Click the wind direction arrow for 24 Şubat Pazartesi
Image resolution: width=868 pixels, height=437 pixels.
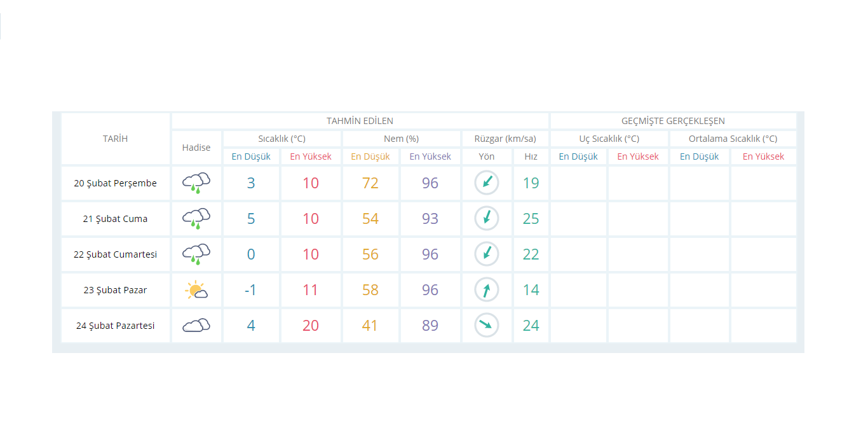point(487,326)
